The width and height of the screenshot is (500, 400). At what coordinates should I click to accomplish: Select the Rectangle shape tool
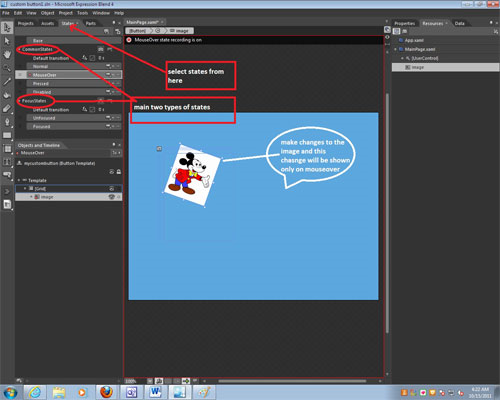pos(7,135)
